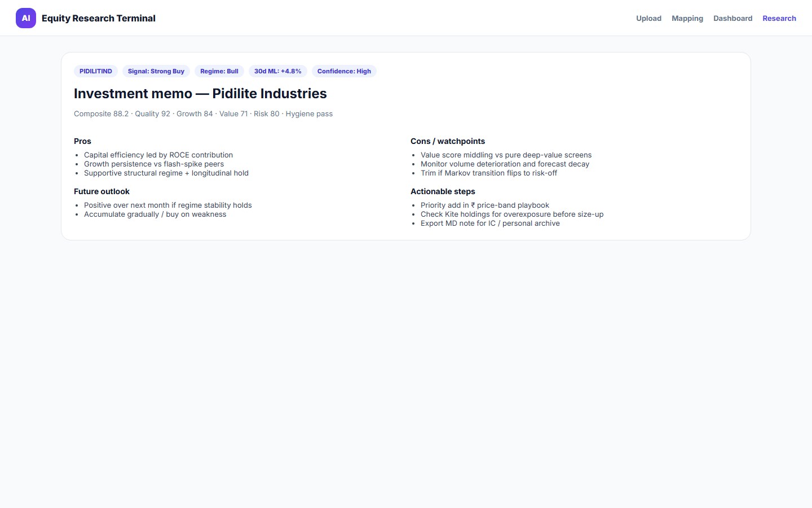Click the AI logo icon
This screenshot has height=508, width=812.
tap(26, 18)
